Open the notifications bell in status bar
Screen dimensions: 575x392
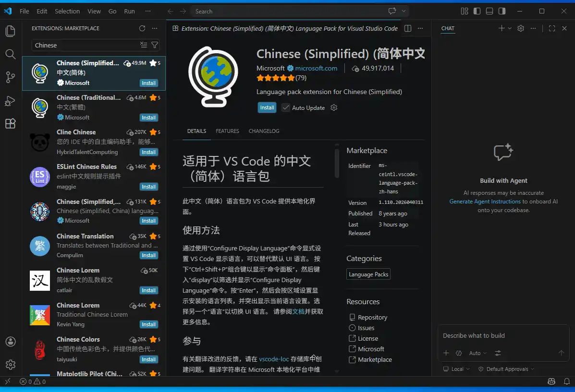(566, 381)
